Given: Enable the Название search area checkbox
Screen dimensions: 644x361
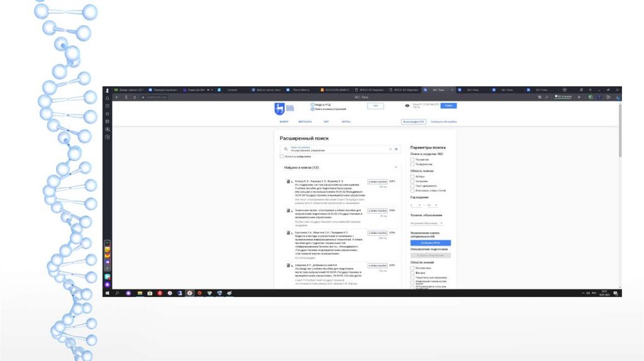Looking at the screenshot, I should [413, 181].
